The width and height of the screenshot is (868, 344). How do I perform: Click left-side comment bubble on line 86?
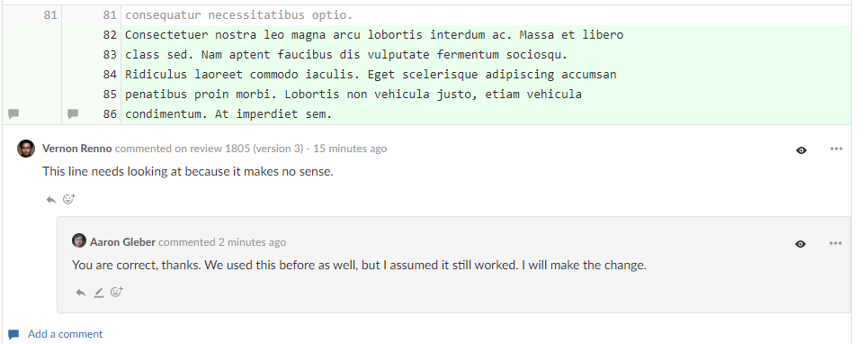[x=13, y=114]
